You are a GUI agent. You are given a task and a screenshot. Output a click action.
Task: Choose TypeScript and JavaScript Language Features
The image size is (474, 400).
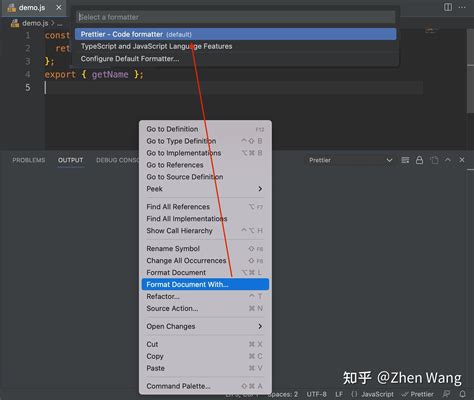point(236,46)
